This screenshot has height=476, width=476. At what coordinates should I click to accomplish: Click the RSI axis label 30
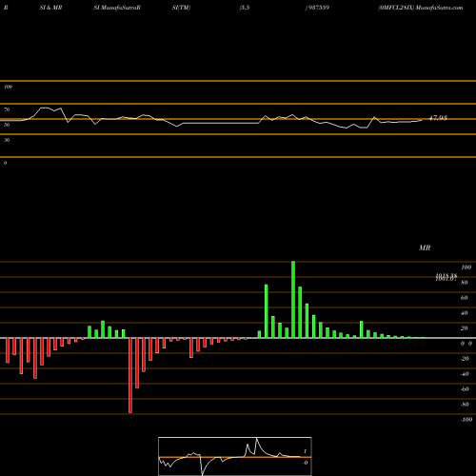pos(7,140)
